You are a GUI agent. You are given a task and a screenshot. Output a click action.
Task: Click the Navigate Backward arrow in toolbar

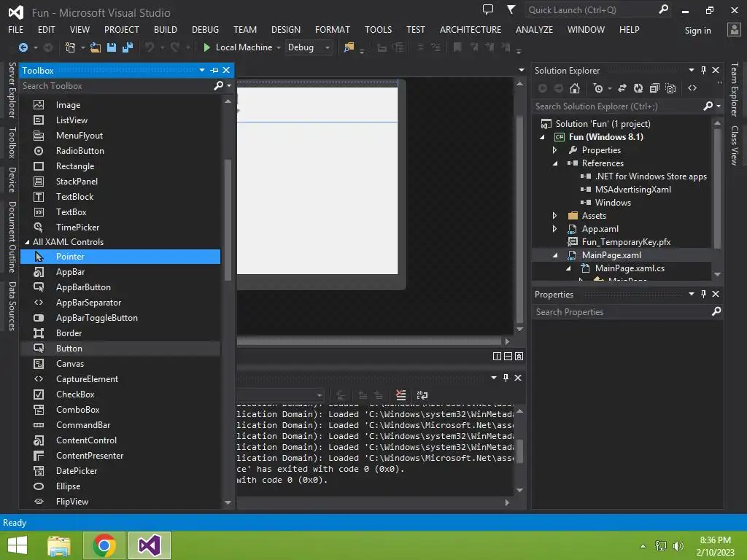click(23, 47)
